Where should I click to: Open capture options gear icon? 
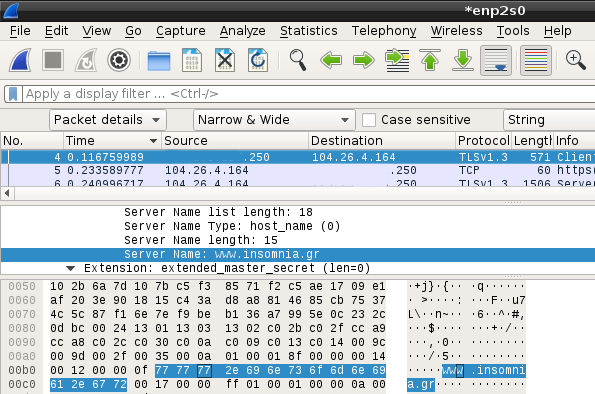click(119, 60)
